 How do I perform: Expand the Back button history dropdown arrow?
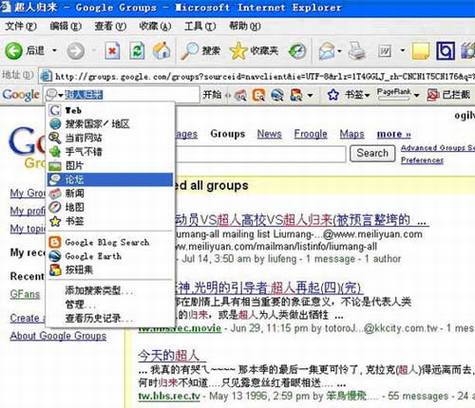[54, 51]
